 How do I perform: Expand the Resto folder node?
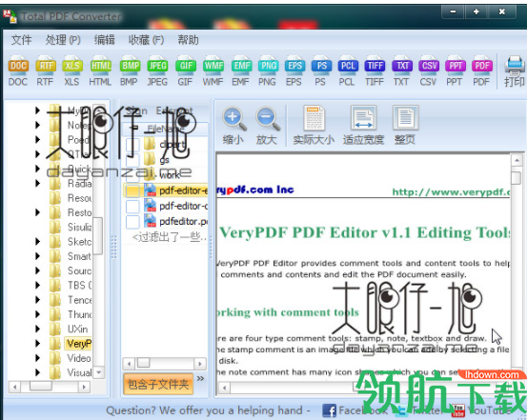click(x=38, y=212)
